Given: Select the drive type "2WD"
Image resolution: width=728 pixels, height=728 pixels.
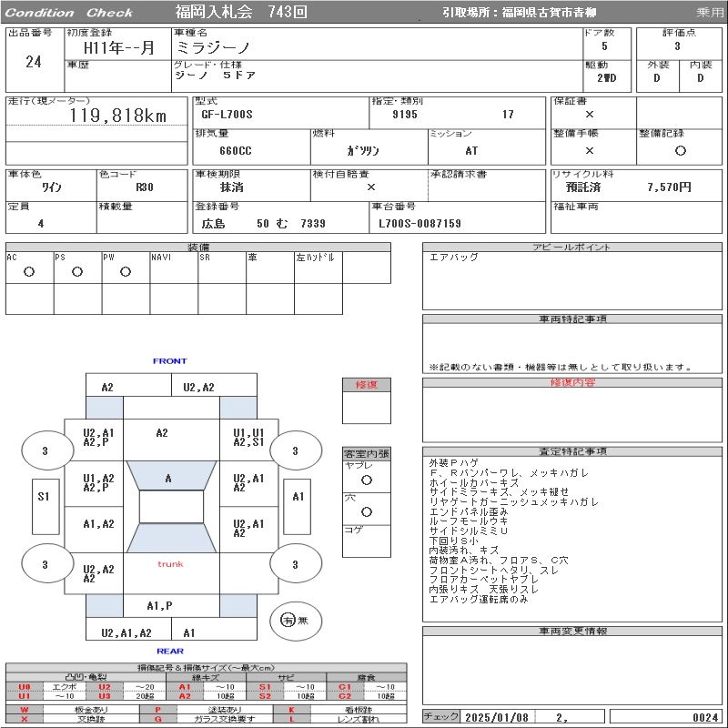Looking at the screenshot, I should coord(606,77).
